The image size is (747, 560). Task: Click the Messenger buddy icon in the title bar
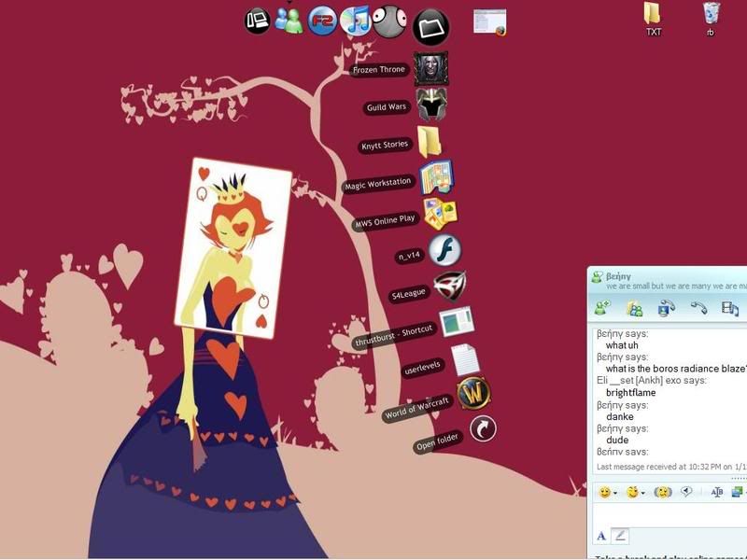597,277
